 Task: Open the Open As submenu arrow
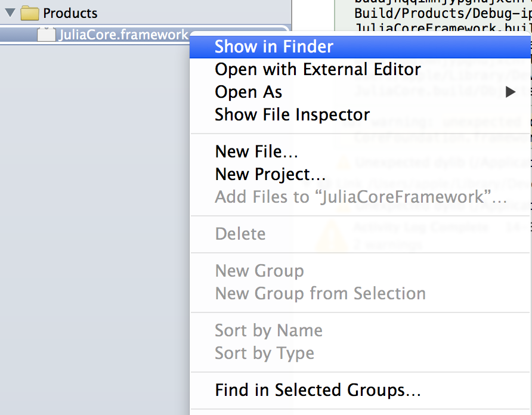click(x=511, y=92)
